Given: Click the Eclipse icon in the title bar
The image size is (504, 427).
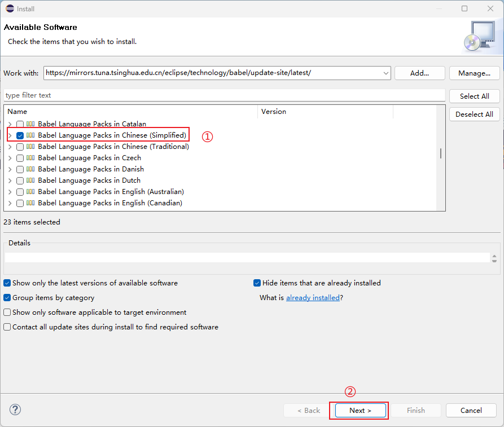Looking at the screenshot, I should [10, 8].
